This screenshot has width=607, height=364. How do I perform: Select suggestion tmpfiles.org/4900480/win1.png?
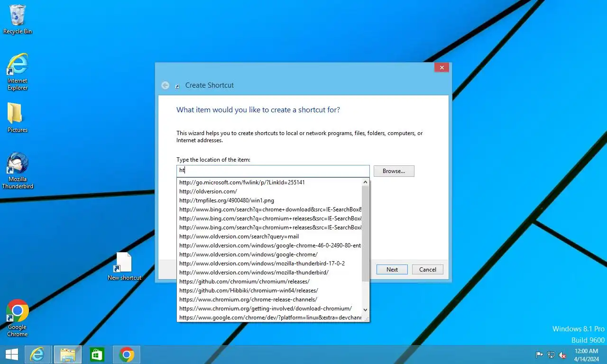click(x=269, y=200)
